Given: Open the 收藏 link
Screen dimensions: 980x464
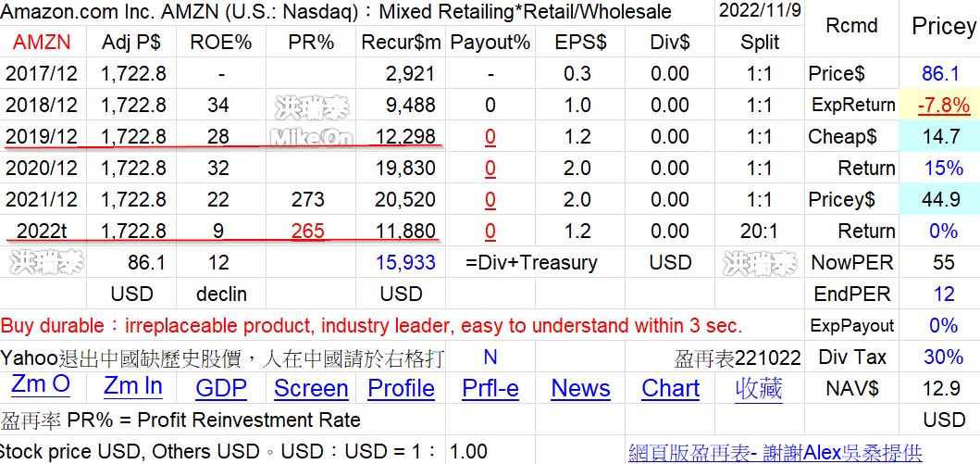Looking at the screenshot, I should [x=759, y=388].
